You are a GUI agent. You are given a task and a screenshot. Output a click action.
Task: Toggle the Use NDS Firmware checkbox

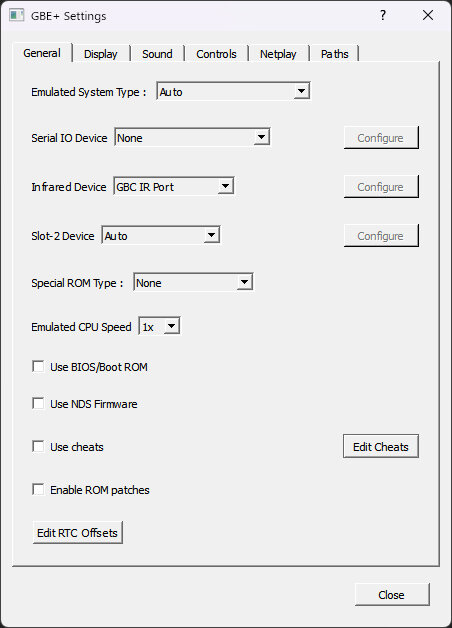[x=38, y=403]
